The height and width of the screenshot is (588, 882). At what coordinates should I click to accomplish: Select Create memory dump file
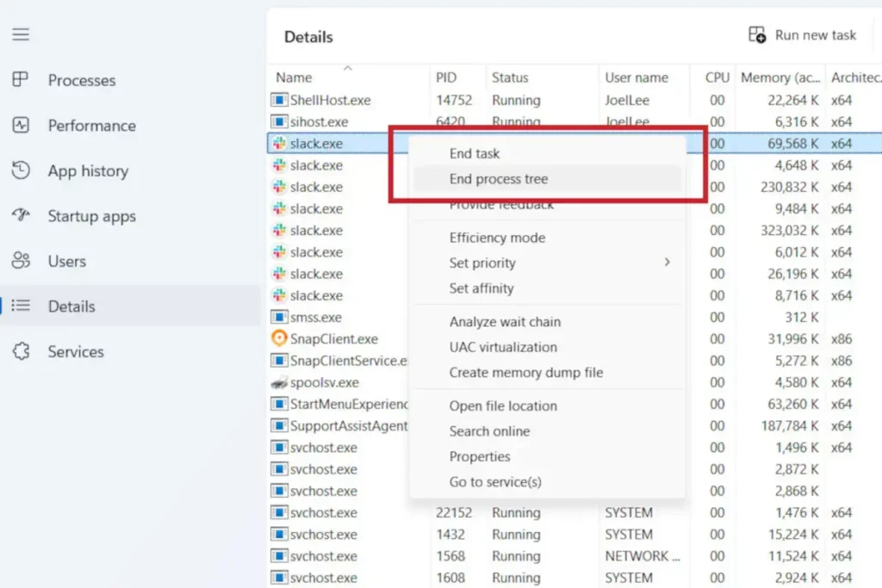tap(547, 372)
